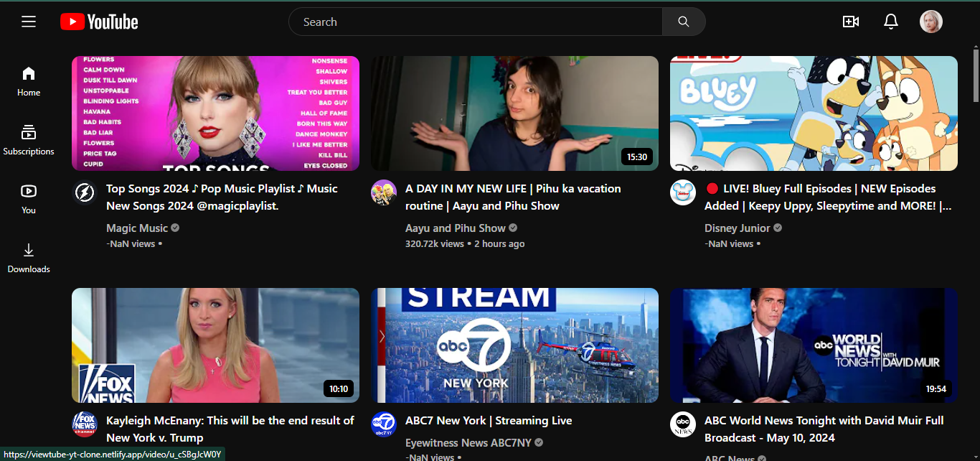The height and width of the screenshot is (461, 980).
Task: Click ABC News channel avatar
Action: pos(682,424)
